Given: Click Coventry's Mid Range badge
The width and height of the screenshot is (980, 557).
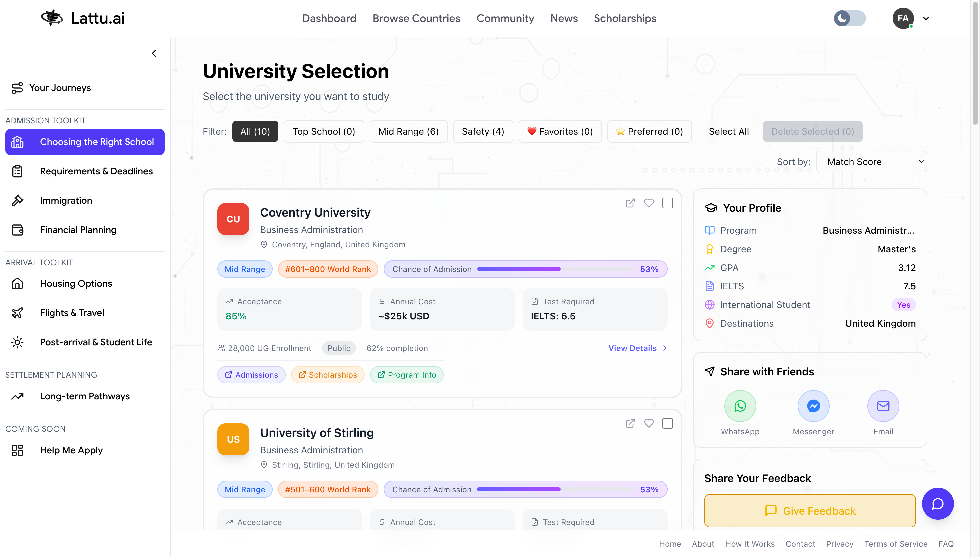Looking at the screenshot, I should (x=245, y=269).
